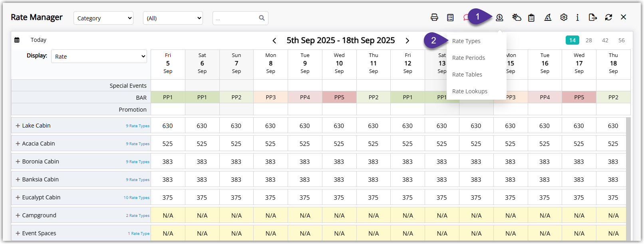The height and width of the screenshot is (244, 644).
Task: Open Event Spaces' 1 Rate Type link
Action: pos(139,234)
